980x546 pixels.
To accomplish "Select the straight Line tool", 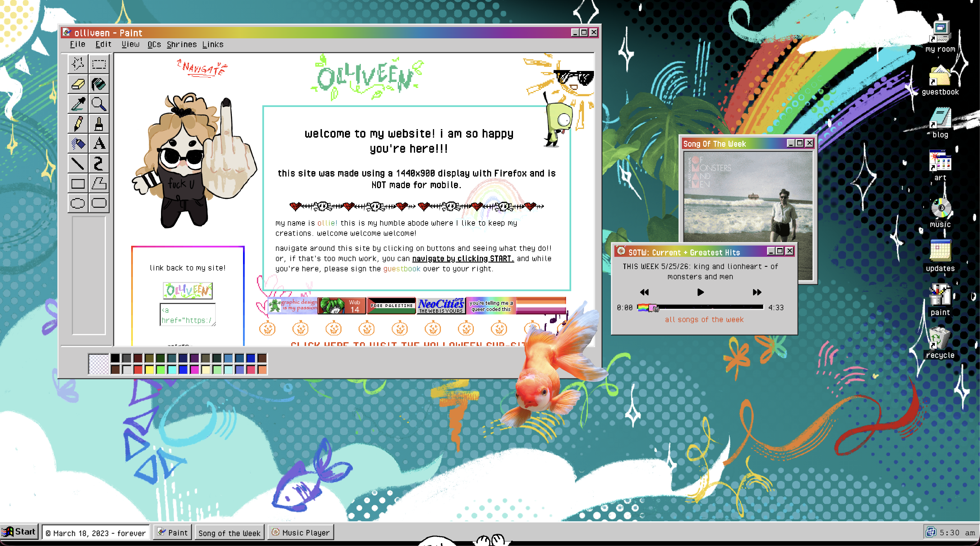I will 78,163.
